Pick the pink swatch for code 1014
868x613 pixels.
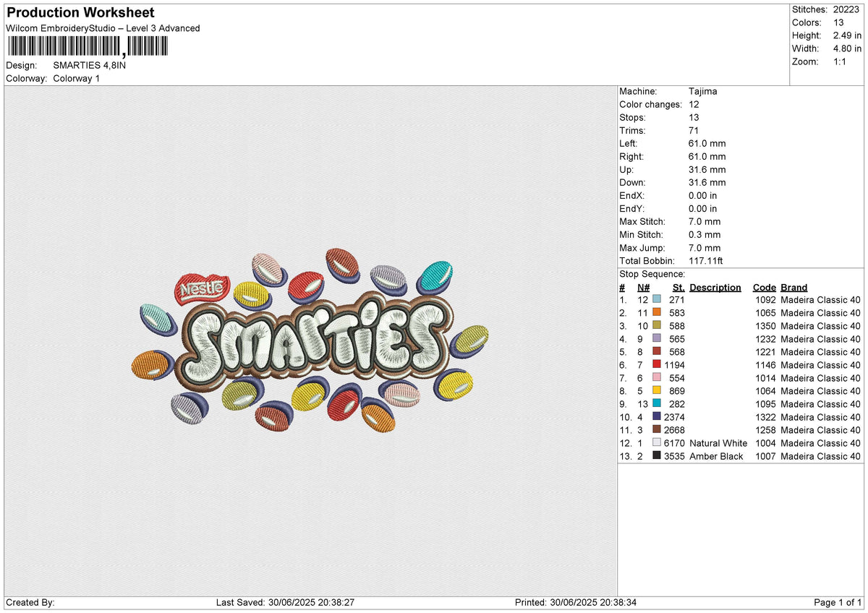[657, 377]
